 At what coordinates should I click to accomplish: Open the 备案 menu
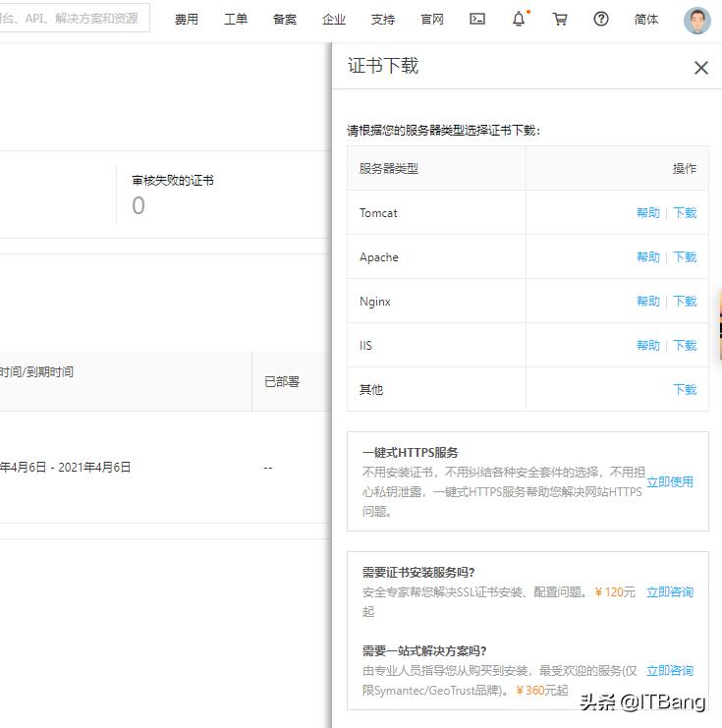[x=285, y=20]
